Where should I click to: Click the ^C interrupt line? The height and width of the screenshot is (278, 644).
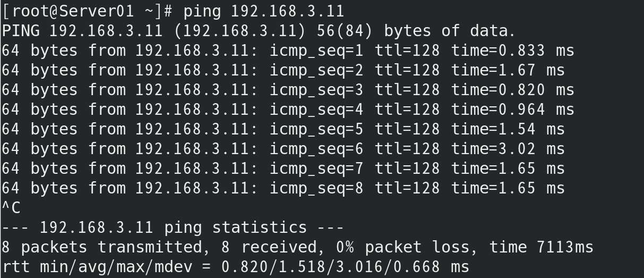click(11, 208)
